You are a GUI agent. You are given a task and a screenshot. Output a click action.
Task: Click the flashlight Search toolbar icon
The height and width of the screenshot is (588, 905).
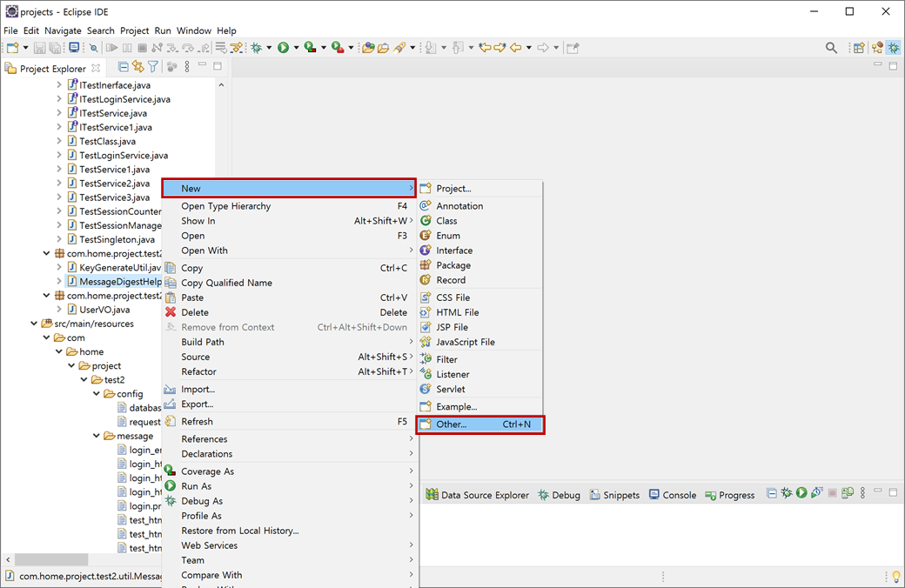400,48
